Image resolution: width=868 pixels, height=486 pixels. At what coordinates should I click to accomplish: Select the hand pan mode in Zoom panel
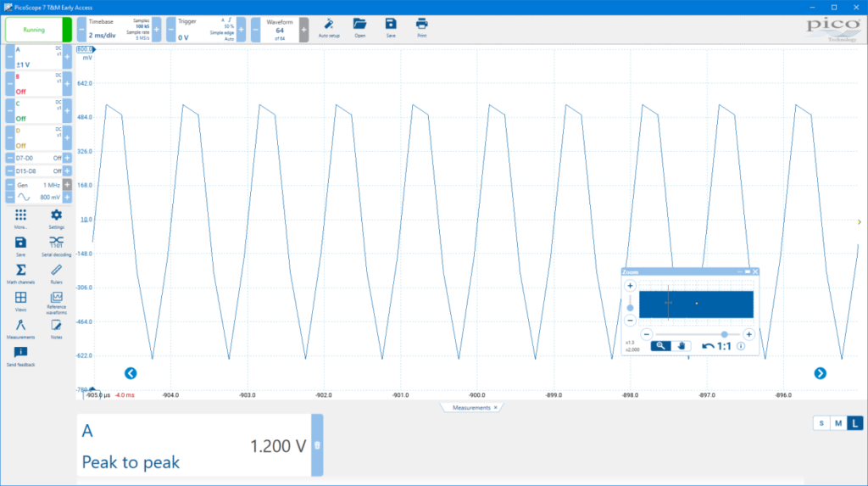(682, 346)
